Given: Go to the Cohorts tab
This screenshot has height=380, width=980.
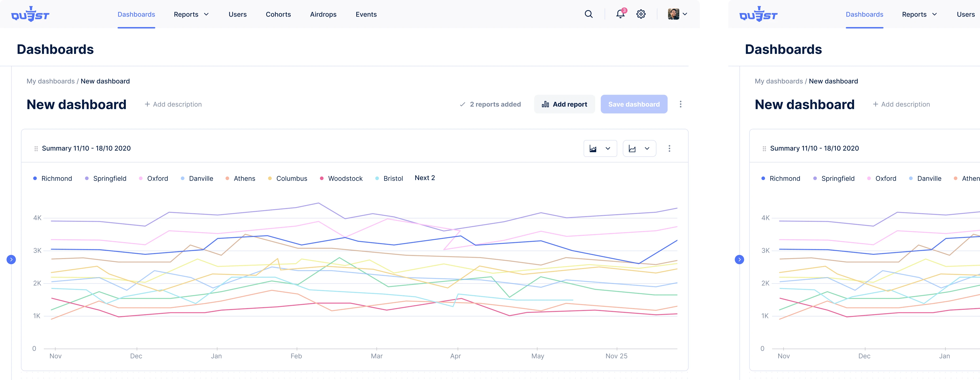Looking at the screenshot, I should [278, 14].
